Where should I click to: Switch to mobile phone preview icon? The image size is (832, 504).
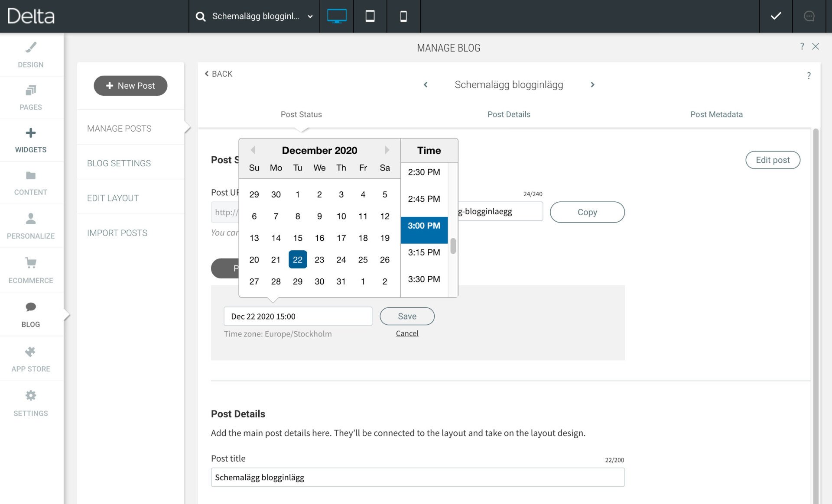coord(403,16)
